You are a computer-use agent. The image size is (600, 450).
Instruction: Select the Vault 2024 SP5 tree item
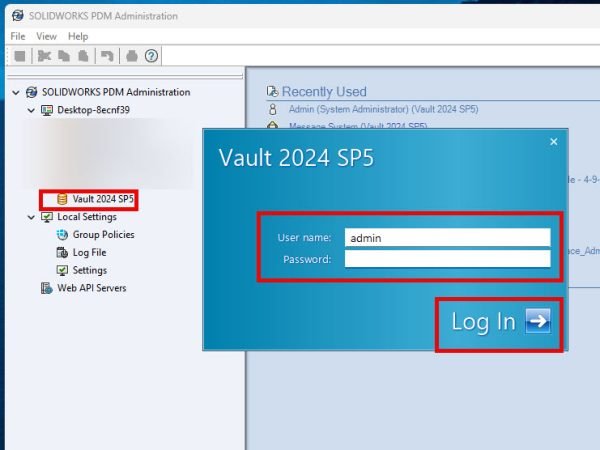point(103,199)
